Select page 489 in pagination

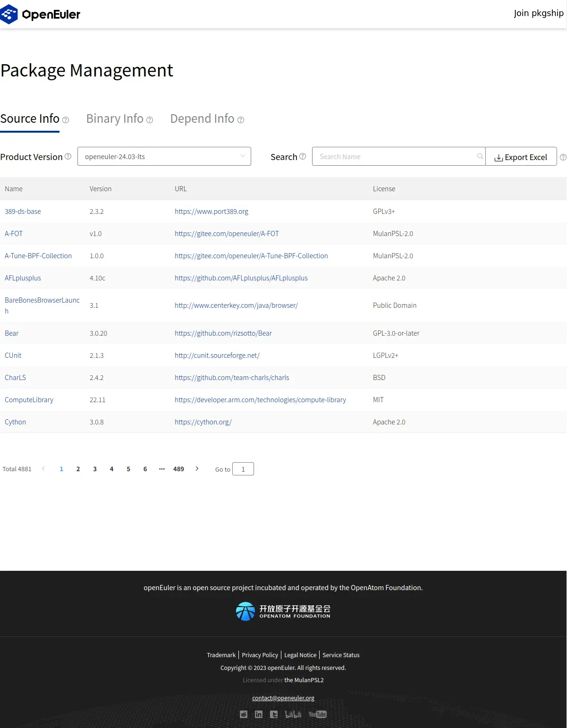178,469
